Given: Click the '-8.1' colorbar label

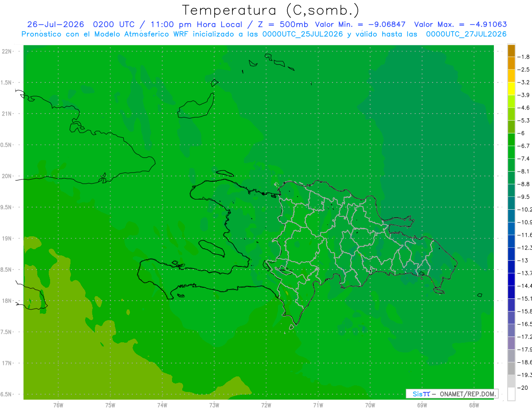Looking at the screenshot, I should tap(524, 172).
